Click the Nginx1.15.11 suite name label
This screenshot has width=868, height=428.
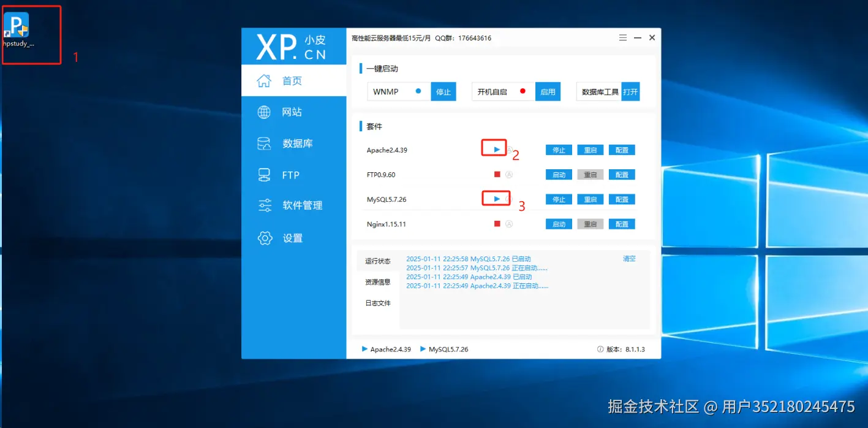[387, 224]
